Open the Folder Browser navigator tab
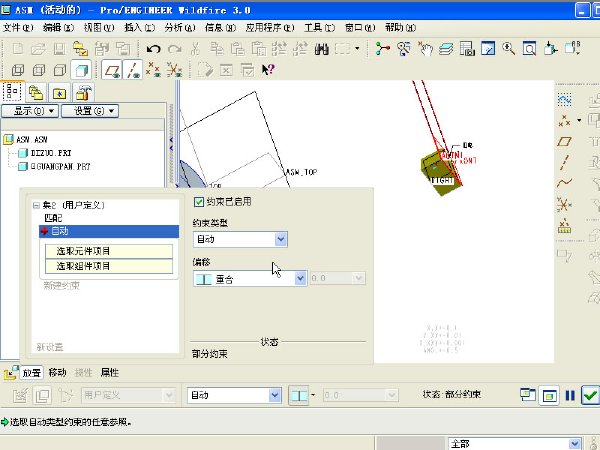 tap(36, 93)
